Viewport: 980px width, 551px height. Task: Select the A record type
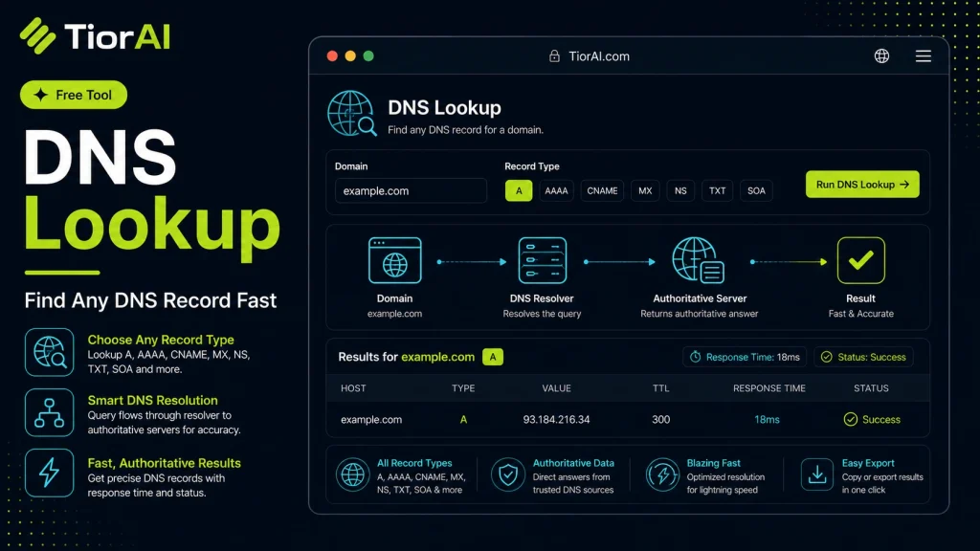[x=519, y=190]
